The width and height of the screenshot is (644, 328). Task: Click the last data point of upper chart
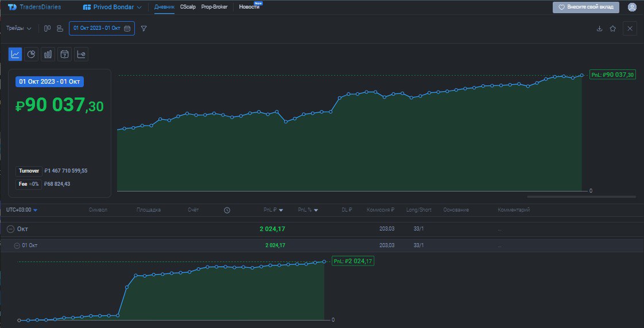click(x=581, y=75)
